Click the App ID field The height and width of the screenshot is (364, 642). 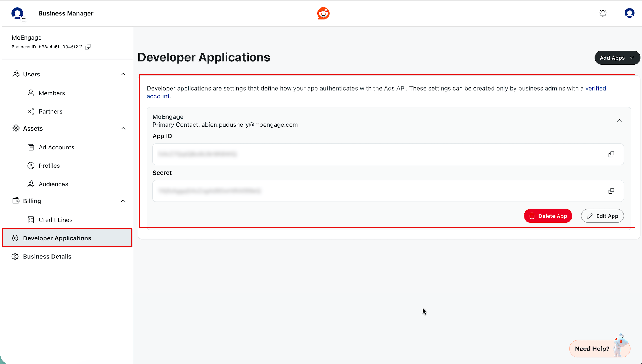pos(388,154)
